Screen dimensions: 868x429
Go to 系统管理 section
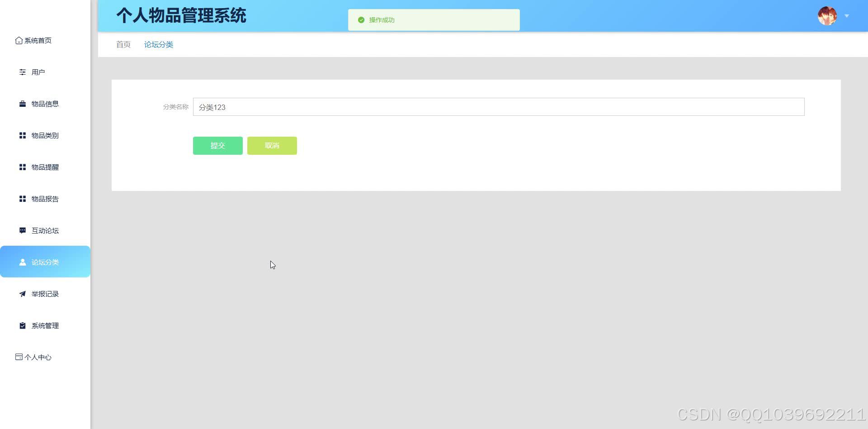45,325
